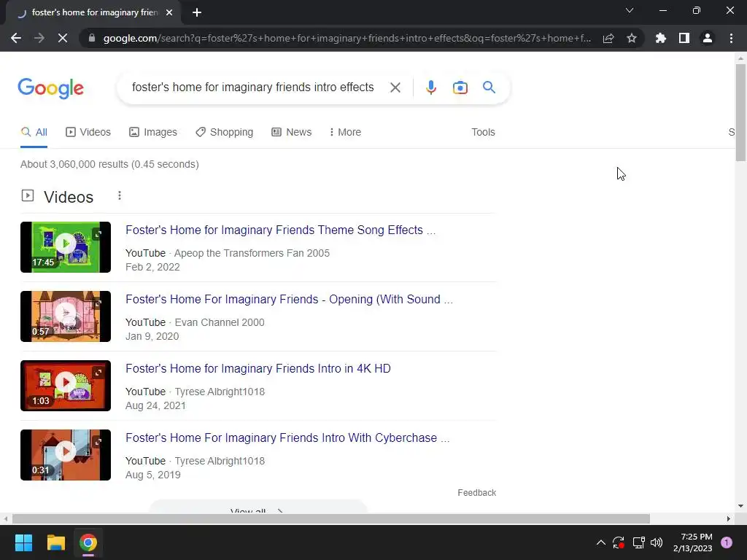Click 'Aug 5, 2019' date text
This screenshot has width=747, height=560.
pyautogui.click(x=153, y=475)
